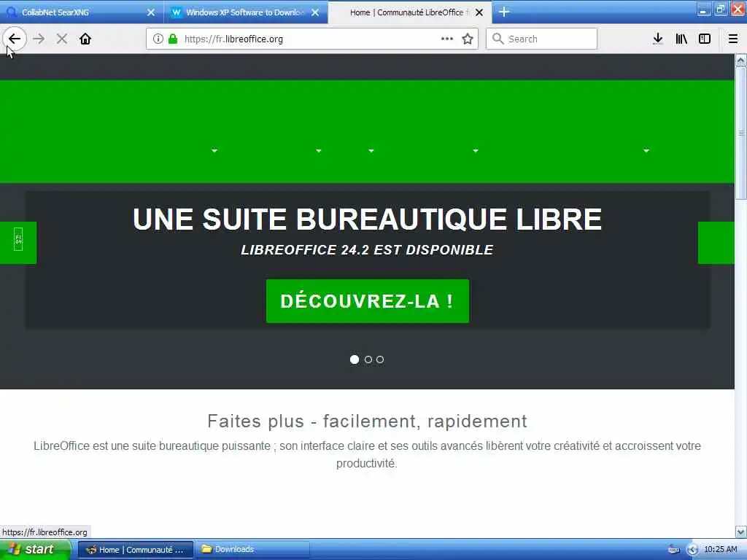This screenshot has height=560, width=747.
Task: Click the page scrollbar up arrow
Action: 741,60
